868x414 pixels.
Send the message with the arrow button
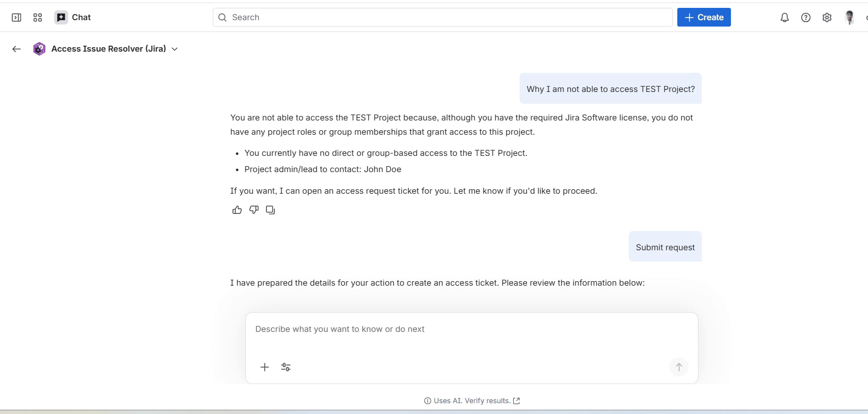pyautogui.click(x=679, y=367)
